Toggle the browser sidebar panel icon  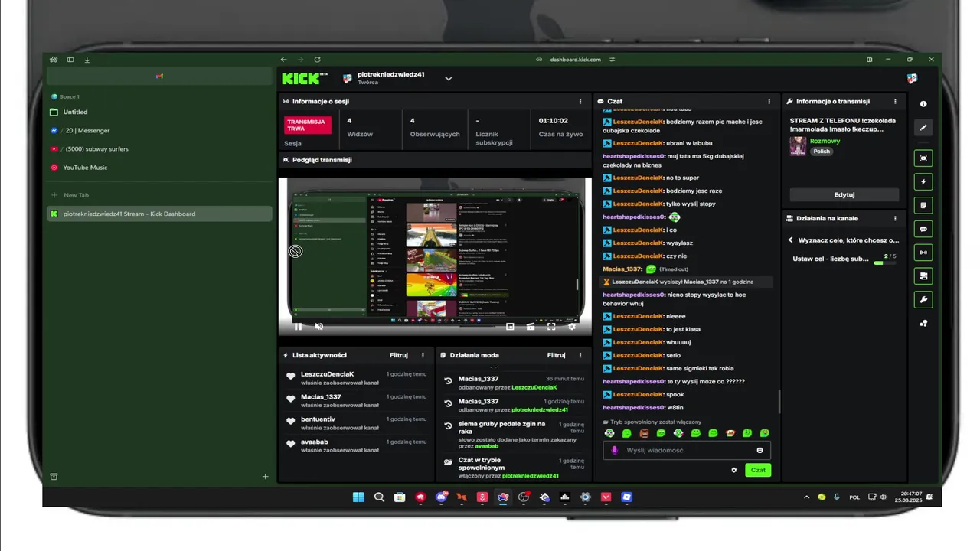tap(70, 60)
